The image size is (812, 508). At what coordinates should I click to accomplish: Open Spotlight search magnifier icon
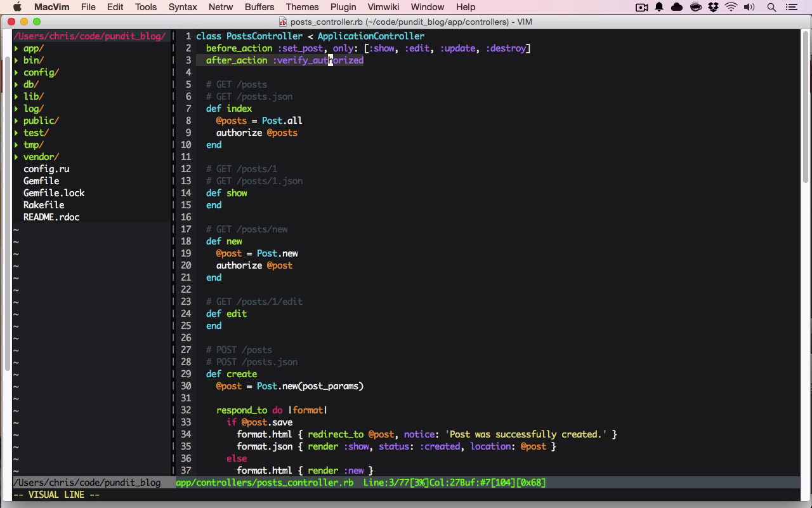click(772, 7)
